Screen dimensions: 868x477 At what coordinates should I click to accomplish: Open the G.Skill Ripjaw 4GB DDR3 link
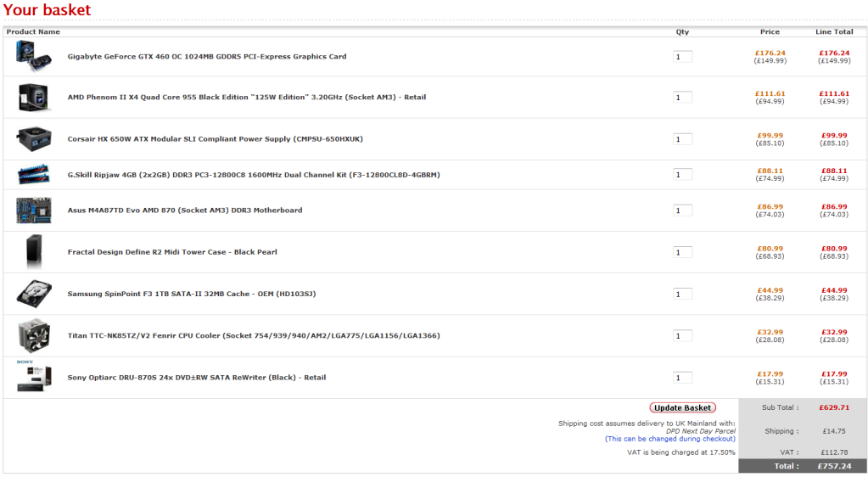[x=254, y=175]
